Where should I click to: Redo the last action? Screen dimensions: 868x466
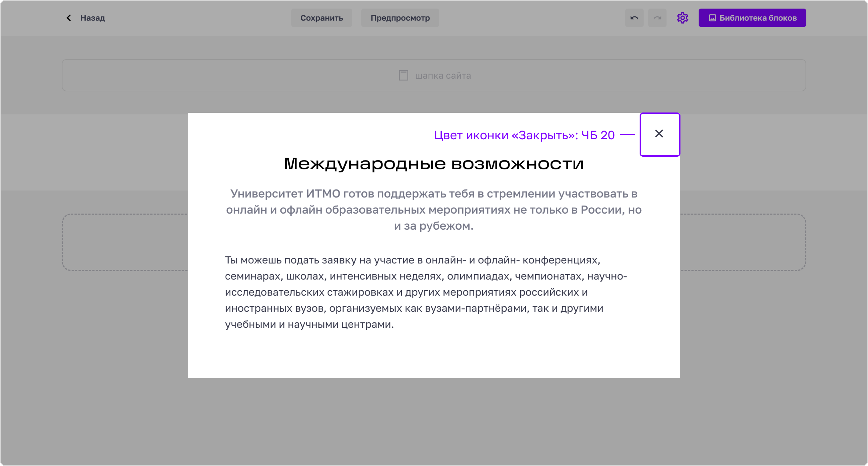[657, 18]
